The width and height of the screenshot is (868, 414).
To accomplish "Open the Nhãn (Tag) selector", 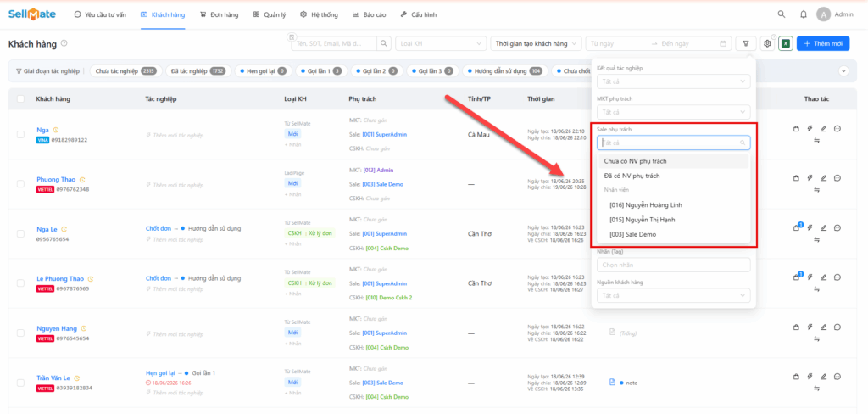I will click(x=673, y=265).
